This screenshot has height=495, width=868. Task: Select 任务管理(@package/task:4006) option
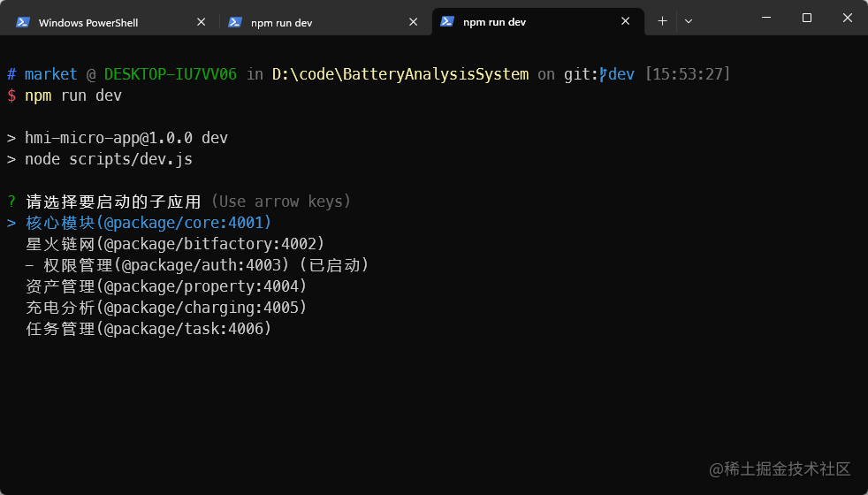tap(148, 329)
